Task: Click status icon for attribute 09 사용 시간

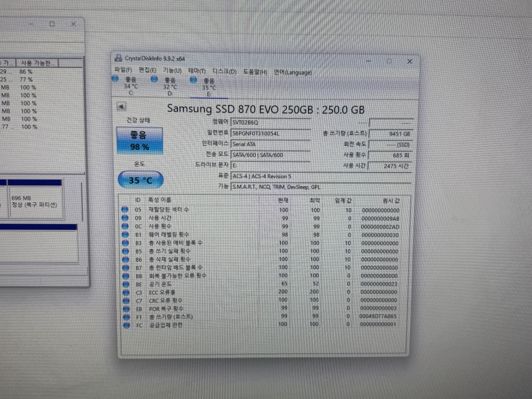Action: (125, 218)
